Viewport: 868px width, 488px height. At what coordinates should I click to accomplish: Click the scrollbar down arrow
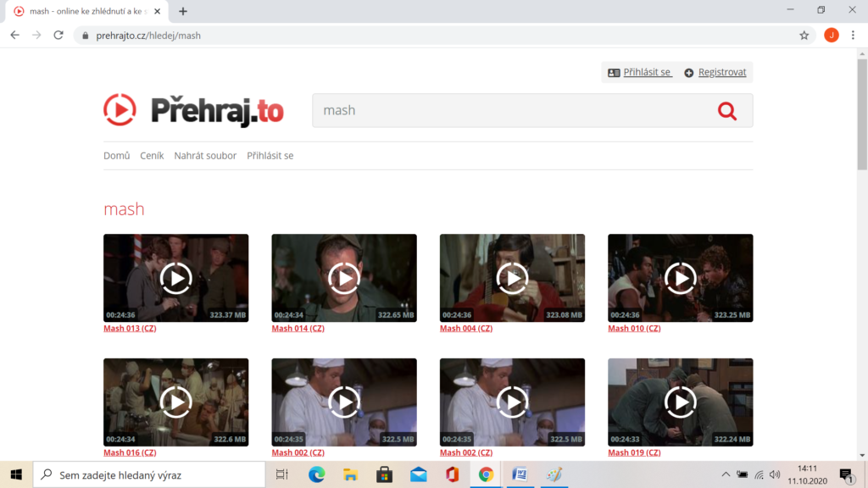(862, 455)
